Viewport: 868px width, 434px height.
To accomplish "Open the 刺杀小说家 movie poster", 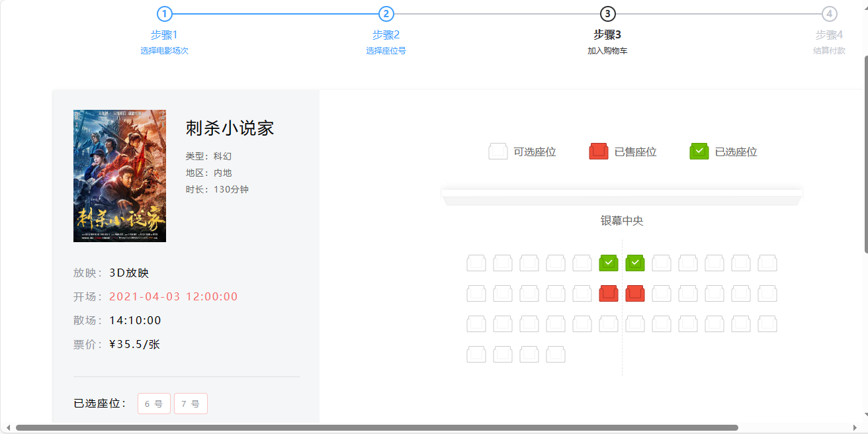I will pos(120,176).
